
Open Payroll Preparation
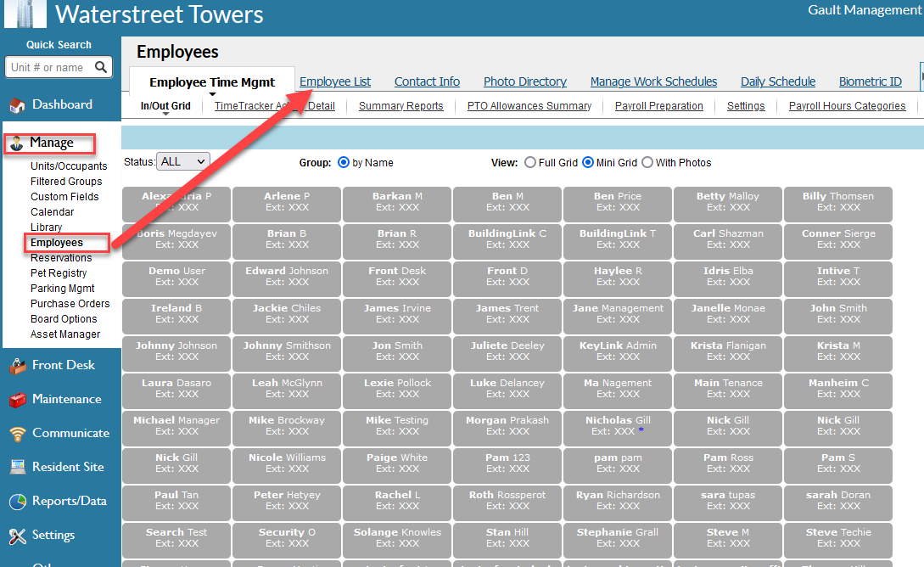point(658,105)
